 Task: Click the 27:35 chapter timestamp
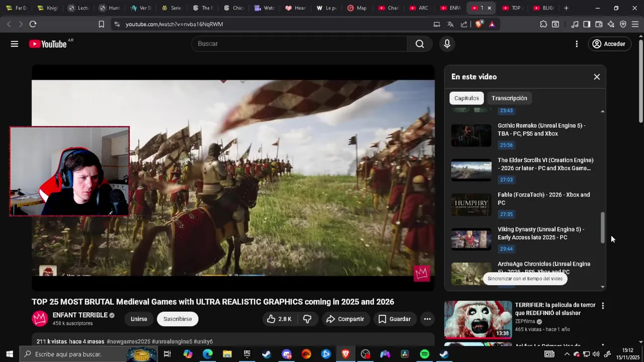pos(506,214)
